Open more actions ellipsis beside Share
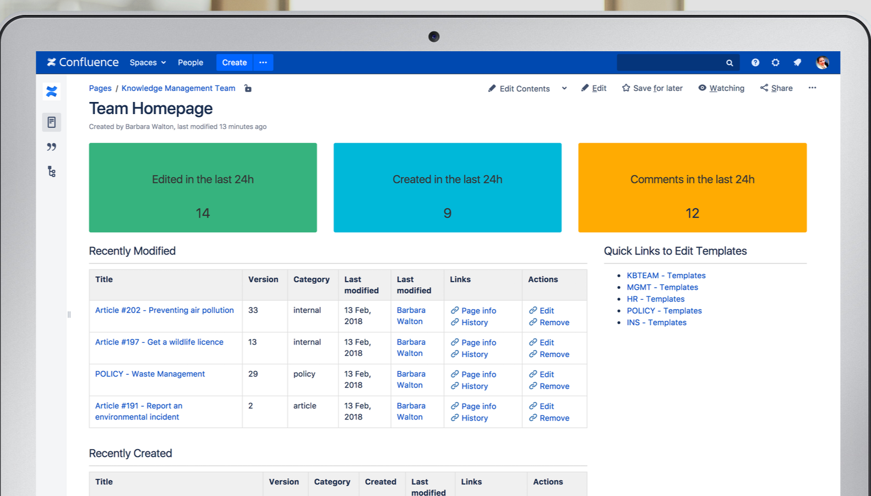Viewport: 871px width, 496px height. tap(812, 88)
